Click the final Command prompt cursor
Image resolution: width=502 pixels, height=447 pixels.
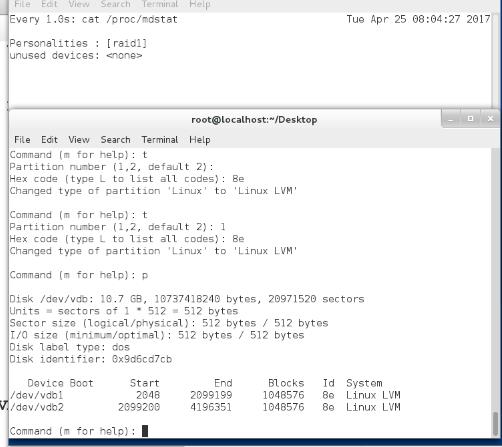point(145,431)
